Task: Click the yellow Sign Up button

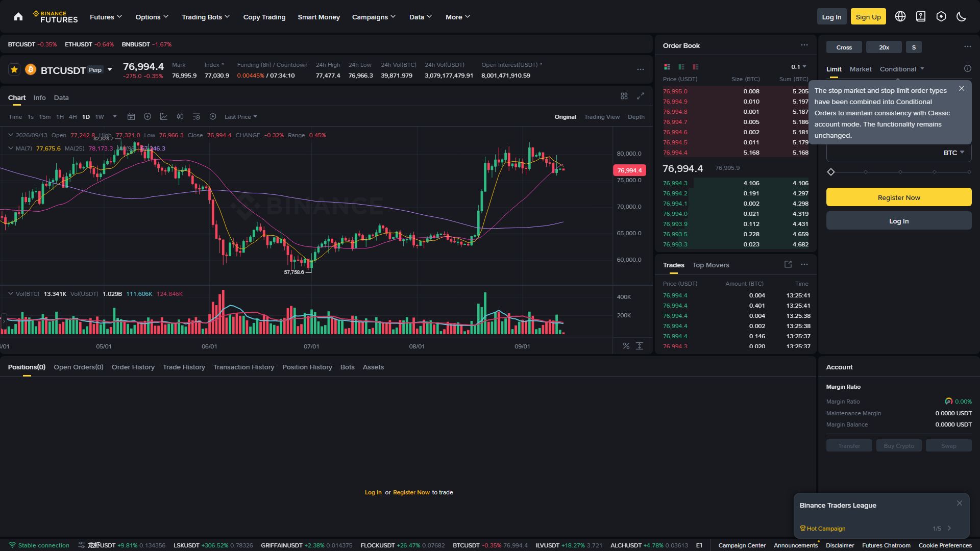Action: [x=868, y=17]
